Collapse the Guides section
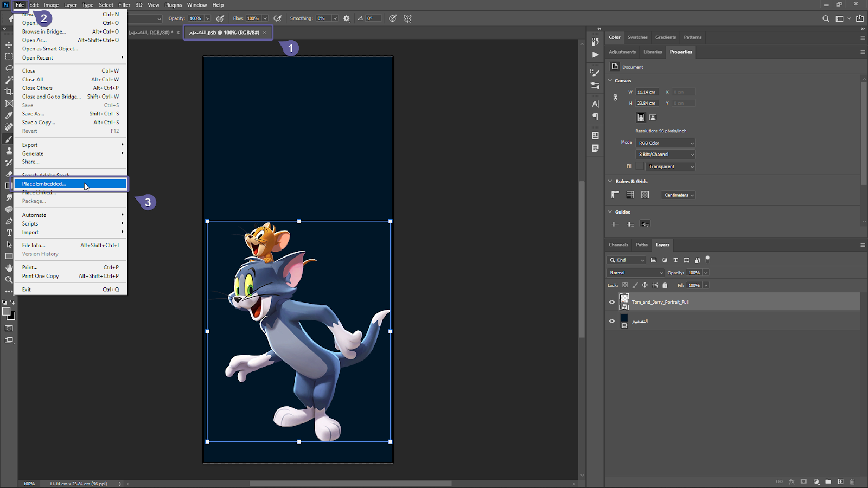Viewport: 868px width, 488px height. pos(610,212)
